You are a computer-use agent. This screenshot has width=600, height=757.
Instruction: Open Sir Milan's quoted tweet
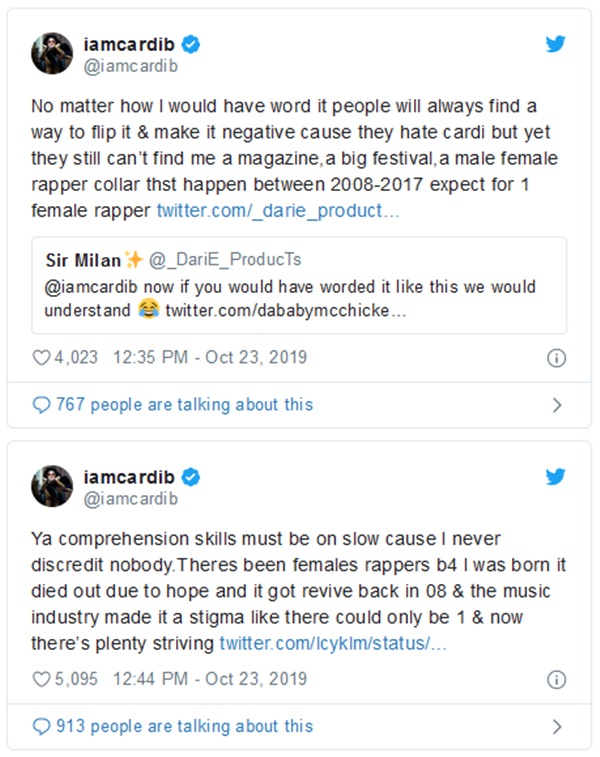299,285
